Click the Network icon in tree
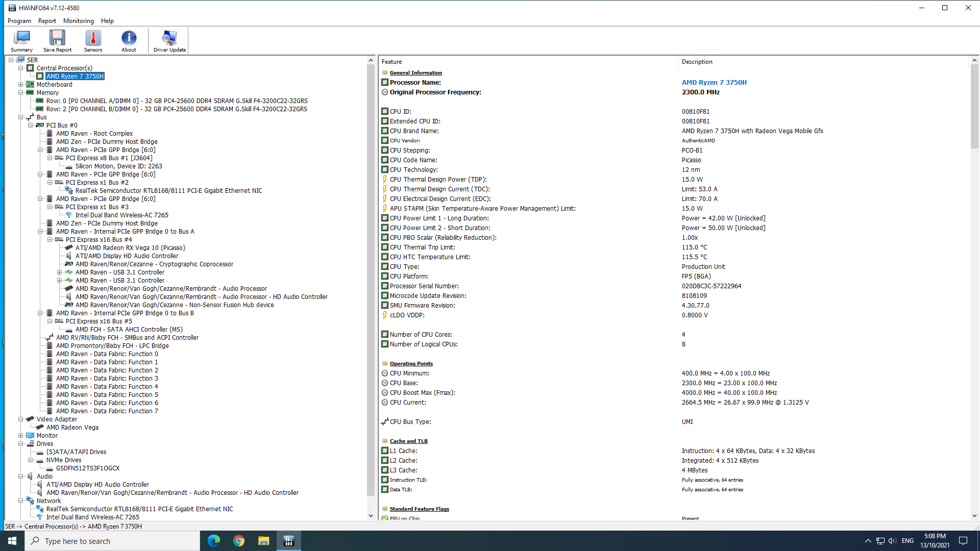The width and height of the screenshot is (980, 551). tap(30, 501)
